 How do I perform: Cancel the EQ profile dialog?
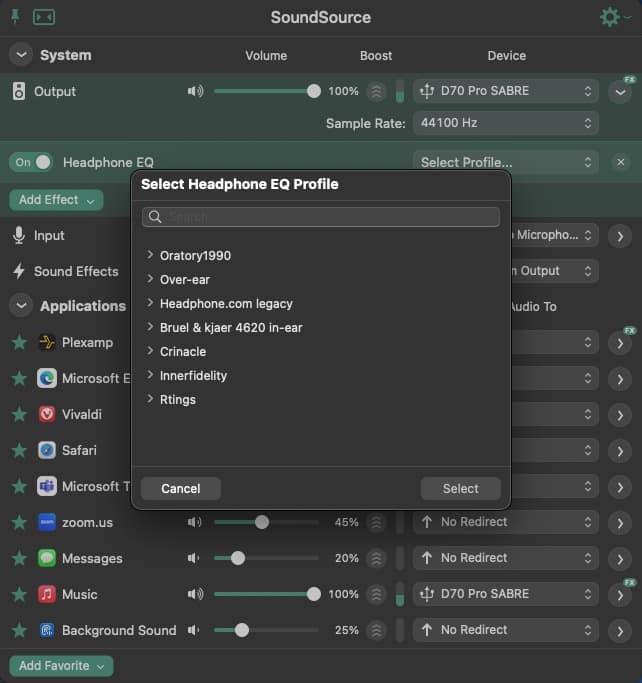click(x=181, y=488)
